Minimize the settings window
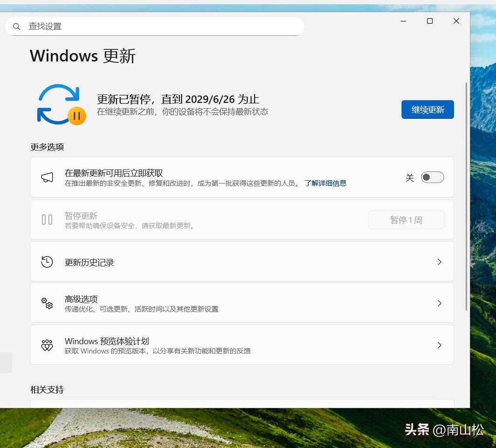Screen dimensions: 496x448 tap(403, 21)
